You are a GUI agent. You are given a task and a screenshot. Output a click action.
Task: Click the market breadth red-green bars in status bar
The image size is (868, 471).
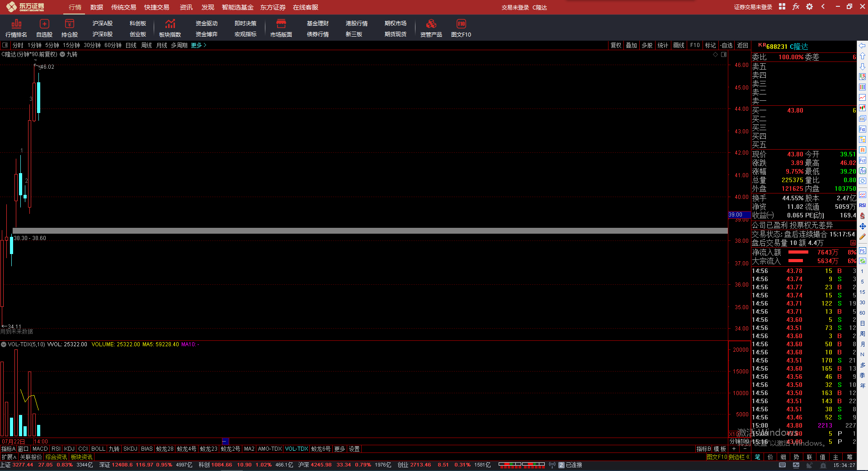click(x=521, y=464)
